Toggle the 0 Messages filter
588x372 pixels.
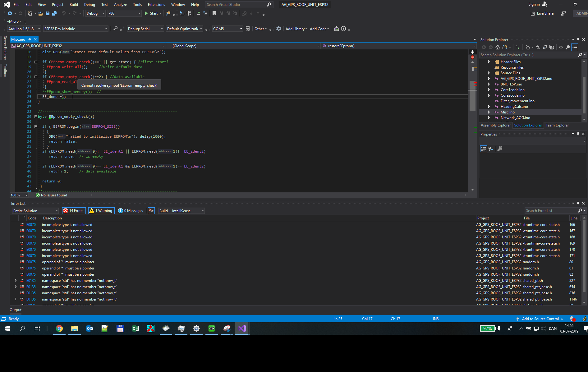(131, 211)
